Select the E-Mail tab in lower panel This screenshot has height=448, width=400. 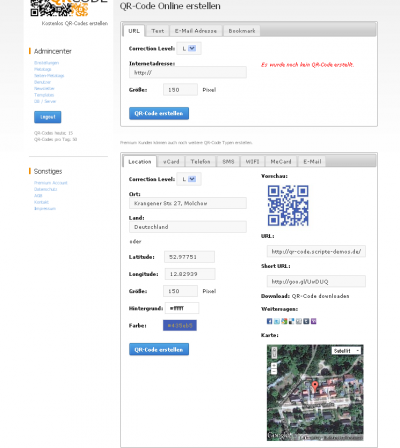312,162
